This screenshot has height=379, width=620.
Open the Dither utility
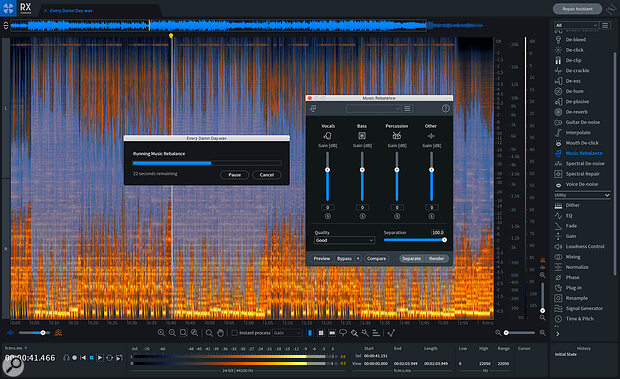(567, 205)
